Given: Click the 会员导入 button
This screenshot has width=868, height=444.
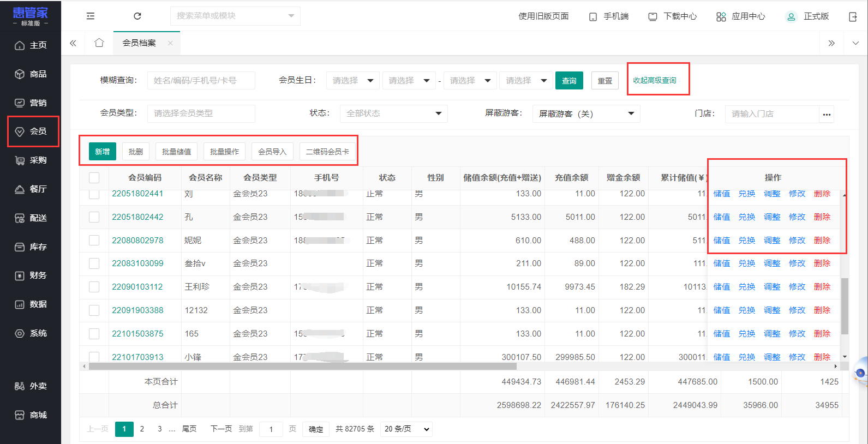Looking at the screenshot, I should 272,152.
